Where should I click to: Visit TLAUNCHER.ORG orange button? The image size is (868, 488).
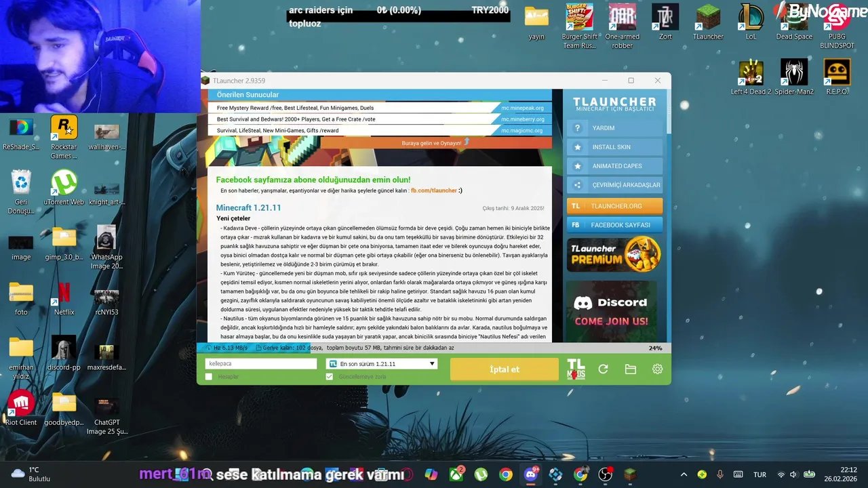coord(614,206)
